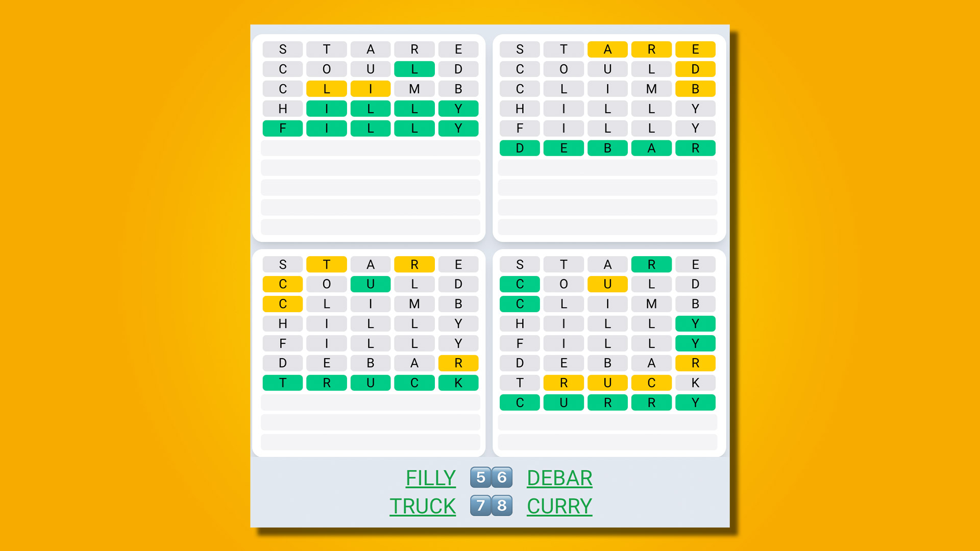Click green tile C in bottom-left TRUCK row
Viewport: 980px width, 551px height.
coord(414,383)
